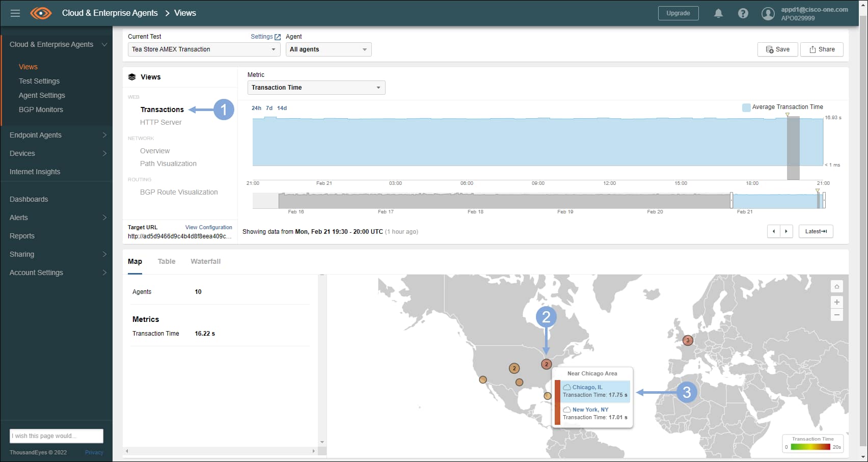Switch to the Table tab
The image size is (868, 462).
(167, 261)
